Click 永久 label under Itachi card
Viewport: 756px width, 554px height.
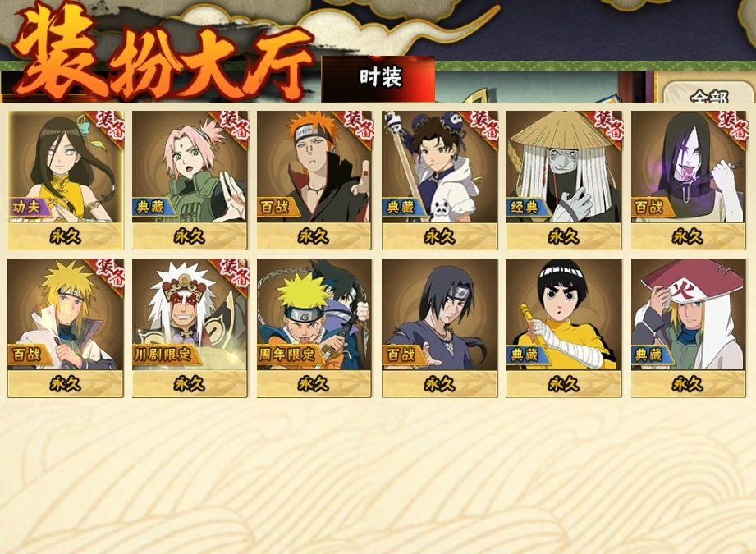coord(439,384)
